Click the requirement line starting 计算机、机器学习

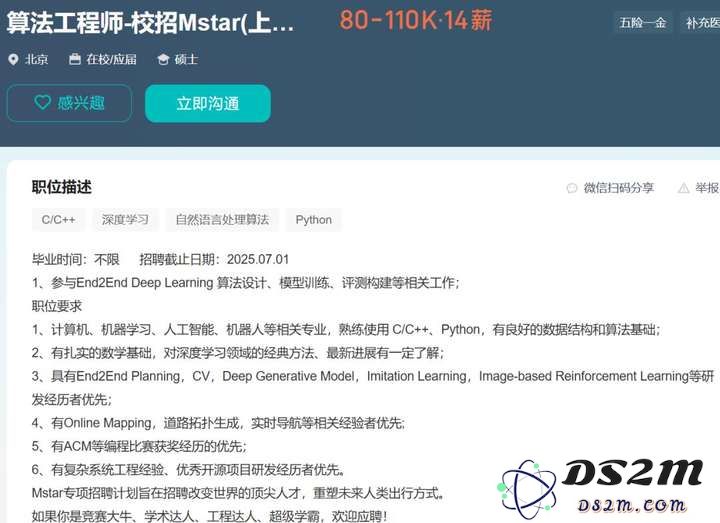tap(346, 329)
